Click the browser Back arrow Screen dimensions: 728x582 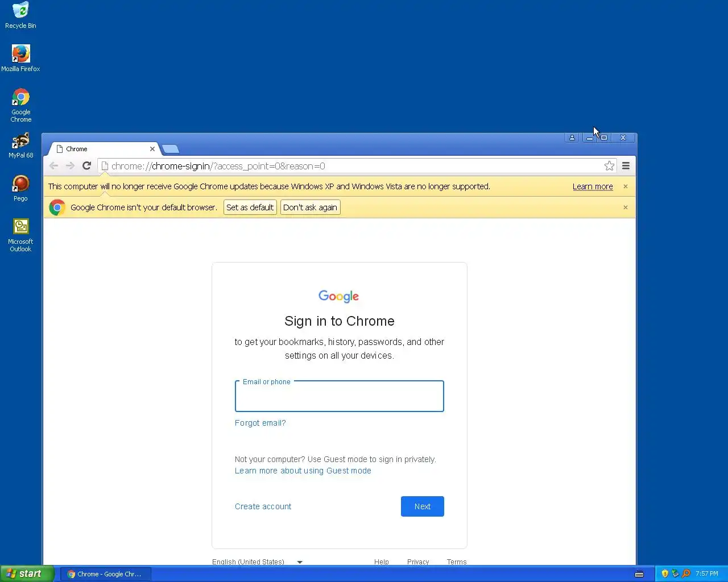pyautogui.click(x=53, y=166)
